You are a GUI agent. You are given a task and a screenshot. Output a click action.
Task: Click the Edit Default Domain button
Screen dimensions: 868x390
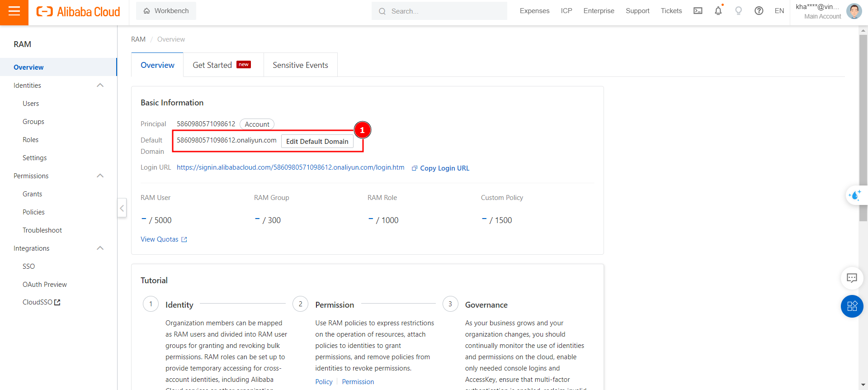(317, 142)
